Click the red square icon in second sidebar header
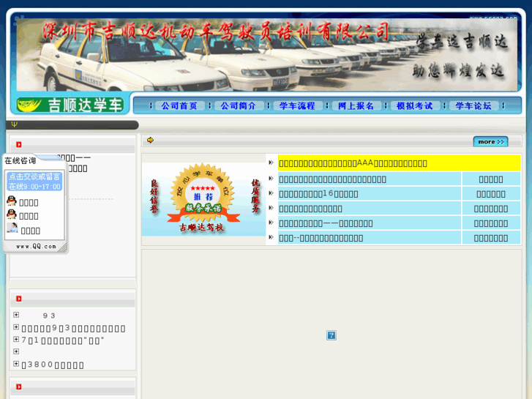 coord(19,299)
